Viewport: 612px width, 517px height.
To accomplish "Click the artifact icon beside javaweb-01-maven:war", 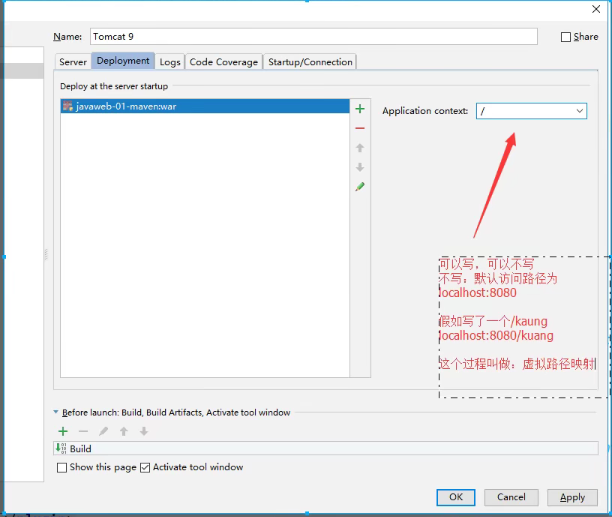I will [x=68, y=106].
